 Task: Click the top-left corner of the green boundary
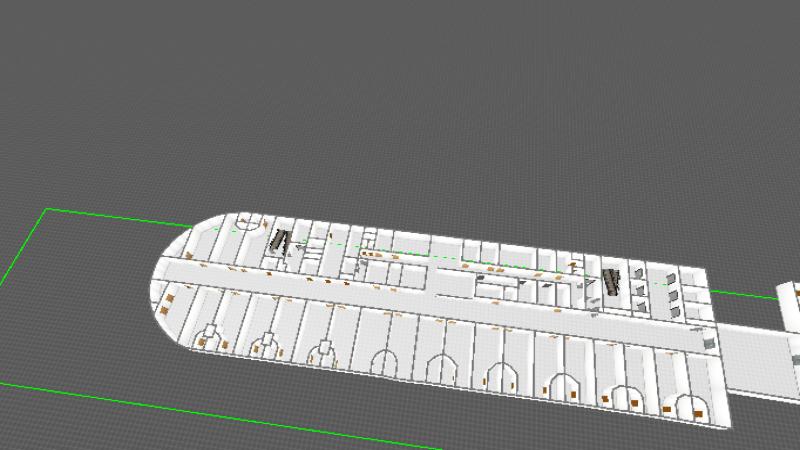click(x=47, y=210)
